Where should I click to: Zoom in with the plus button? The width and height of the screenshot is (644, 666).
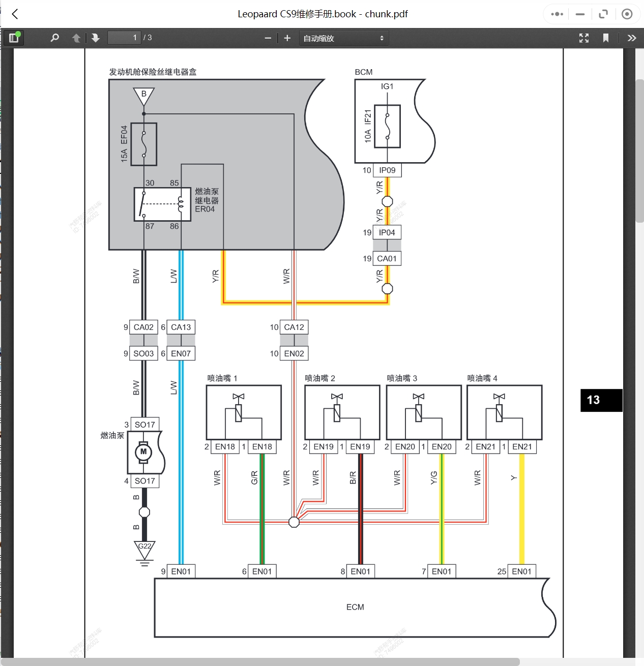[287, 38]
